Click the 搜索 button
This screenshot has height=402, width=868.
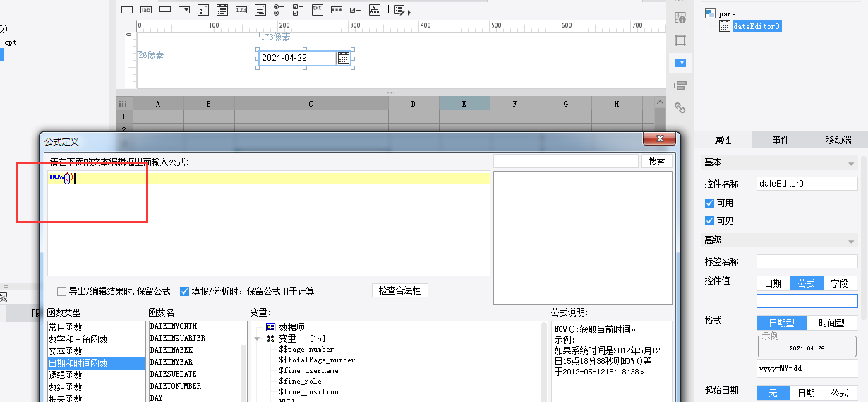click(x=656, y=161)
